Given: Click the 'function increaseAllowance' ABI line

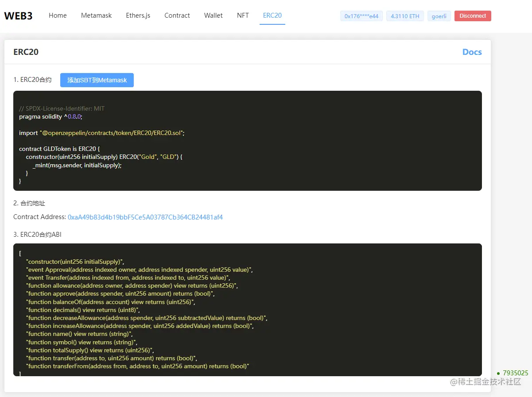Looking at the screenshot, I should coord(140,326).
